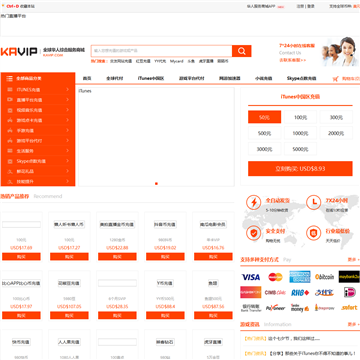This screenshot has width=360, height=360.
Task: Open the iTunes China region nav tab
Action: [151, 79]
